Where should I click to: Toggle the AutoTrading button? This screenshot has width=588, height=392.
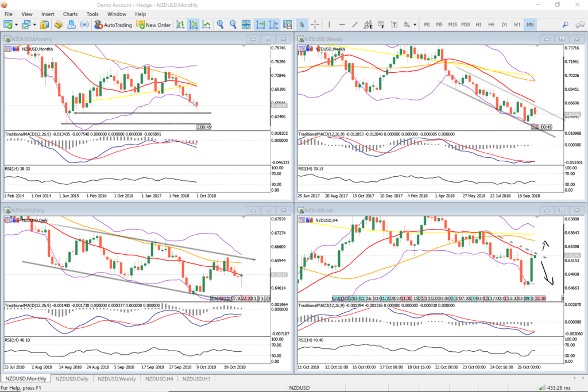coord(114,25)
